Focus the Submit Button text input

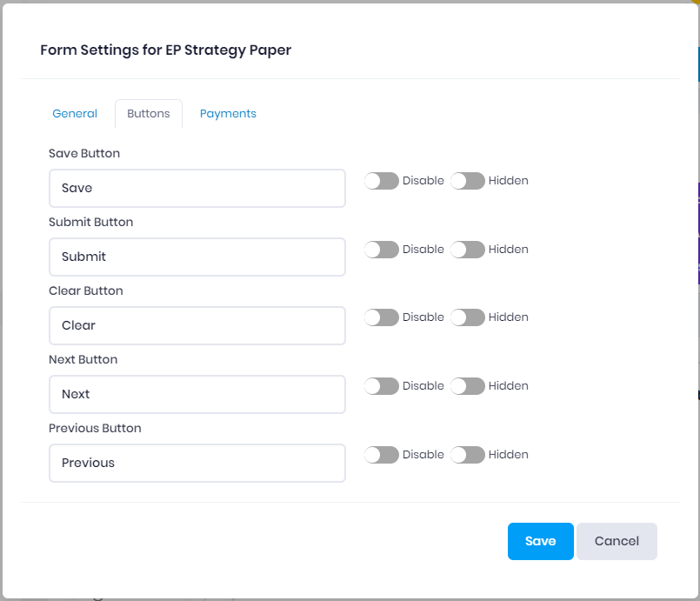point(197,257)
